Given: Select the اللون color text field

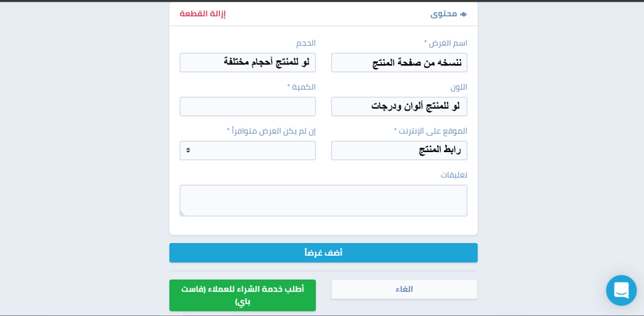Looking at the screenshot, I should [399, 107].
